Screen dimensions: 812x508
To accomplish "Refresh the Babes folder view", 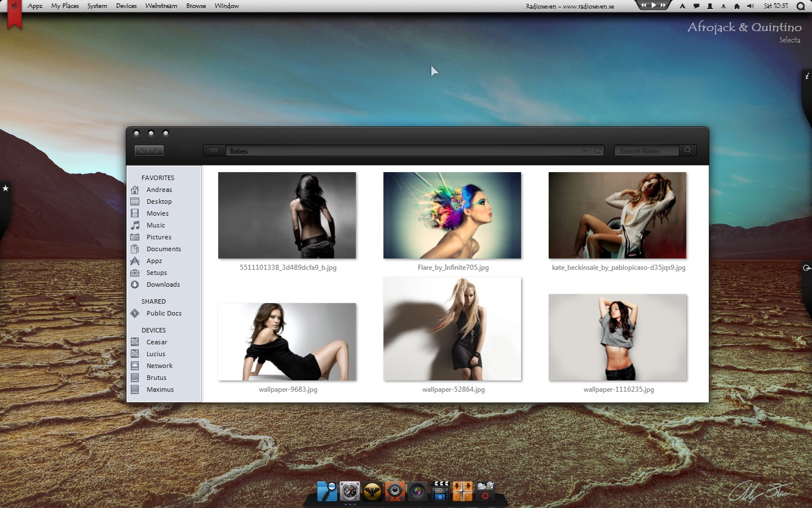I will click(598, 151).
